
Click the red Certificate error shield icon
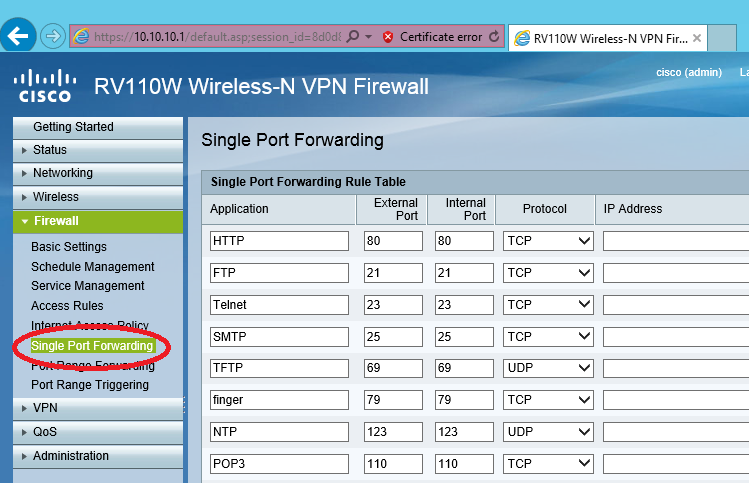coord(388,37)
